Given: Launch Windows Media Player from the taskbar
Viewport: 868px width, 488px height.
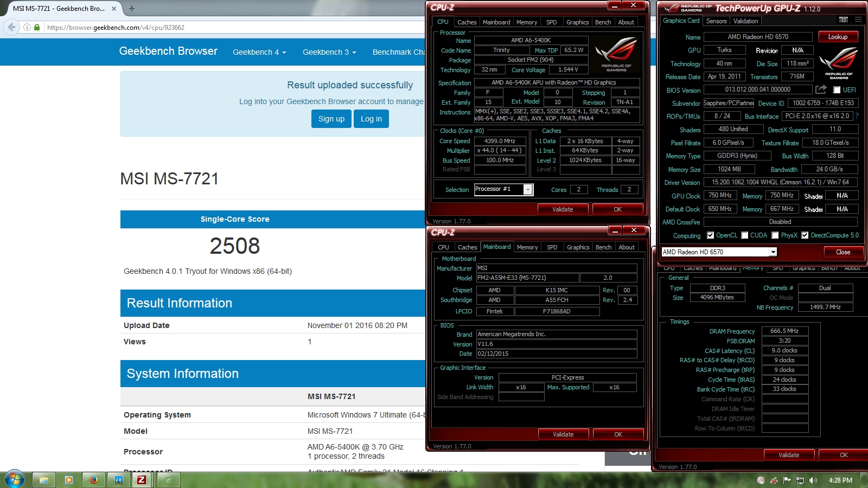Looking at the screenshot, I should (x=68, y=480).
